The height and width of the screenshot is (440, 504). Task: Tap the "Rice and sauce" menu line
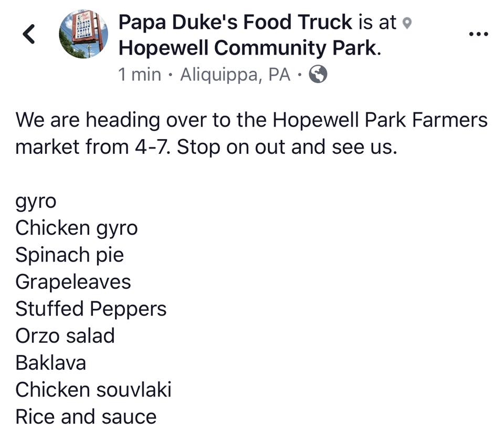[x=86, y=416]
